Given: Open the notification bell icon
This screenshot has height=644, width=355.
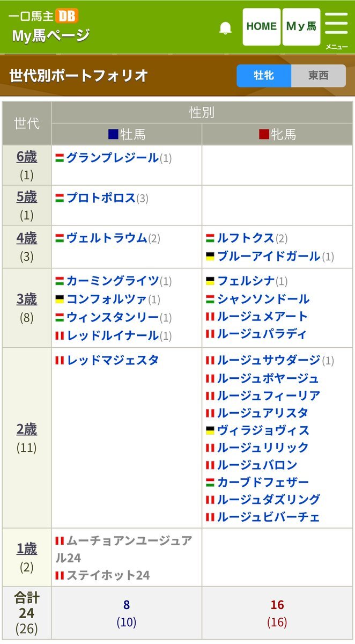Looking at the screenshot, I should click(226, 28).
